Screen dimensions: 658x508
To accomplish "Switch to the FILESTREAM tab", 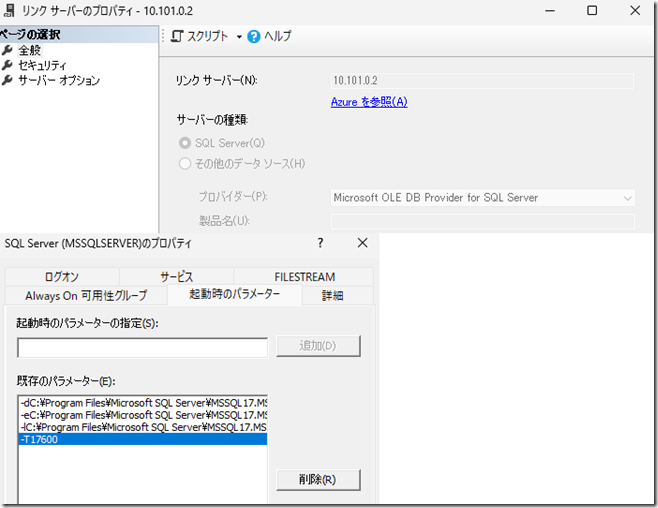I will pyautogui.click(x=304, y=277).
